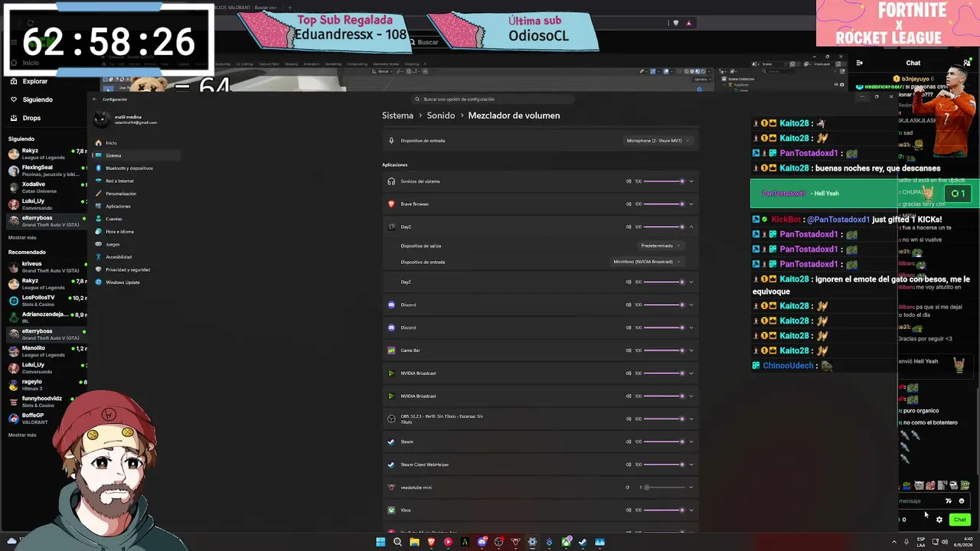Screen dimensions: 980x551
Task: Open taskbar Search
Action: click(397, 542)
